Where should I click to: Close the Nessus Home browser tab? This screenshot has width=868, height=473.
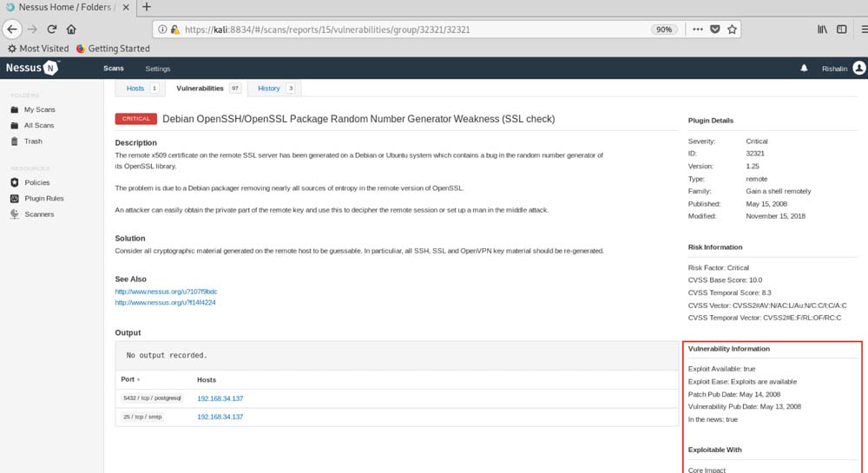[x=126, y=7]
